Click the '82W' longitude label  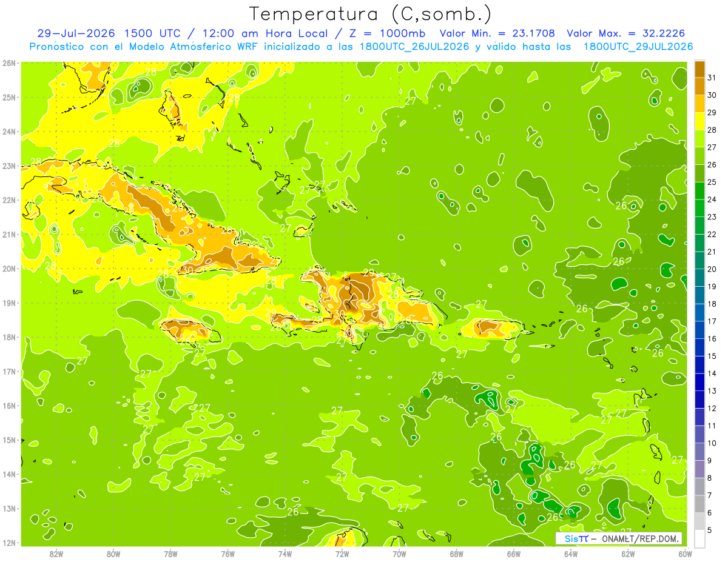pos(56,554)
